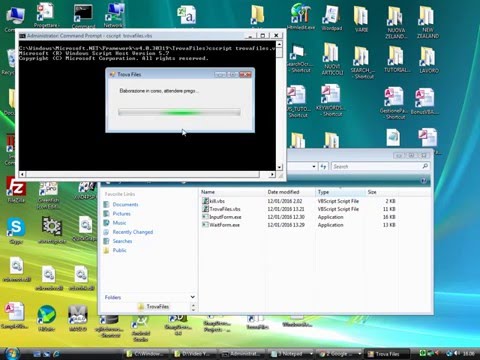The width and height of the screenshot is (480, 360).
Task: Launch Skype from the desktop
Action: (x=16, y=231)
